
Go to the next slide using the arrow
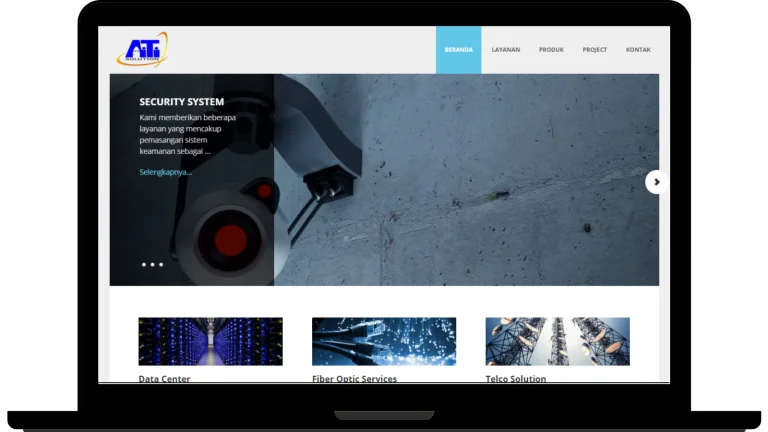pos(655,181)
